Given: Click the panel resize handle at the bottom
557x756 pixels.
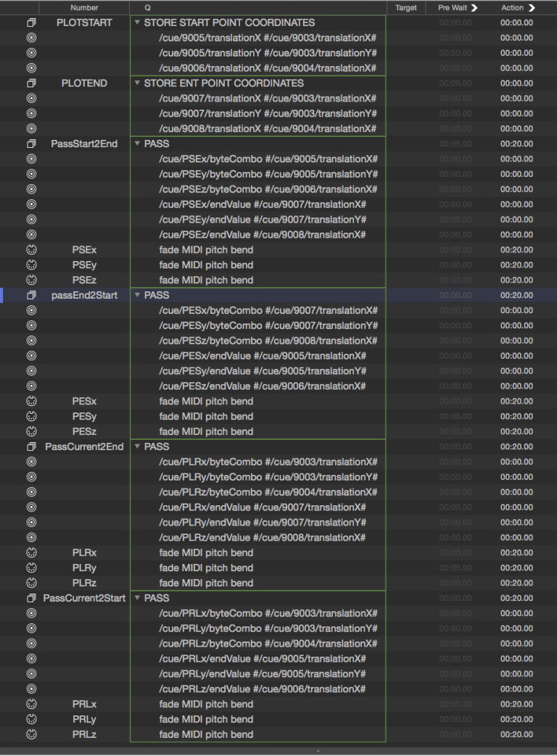Looking at the screenshot, I should tap(318, 751).
